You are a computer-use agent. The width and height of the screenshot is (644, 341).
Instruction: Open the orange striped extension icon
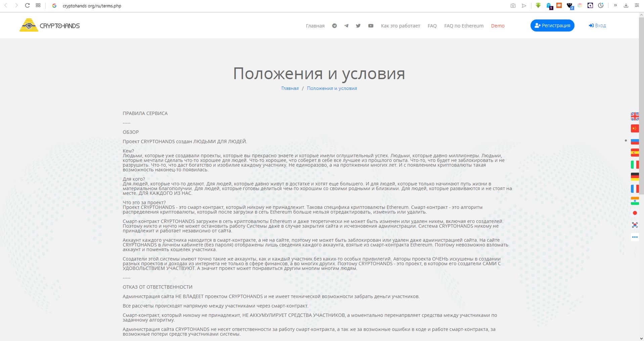pos(559,5)
